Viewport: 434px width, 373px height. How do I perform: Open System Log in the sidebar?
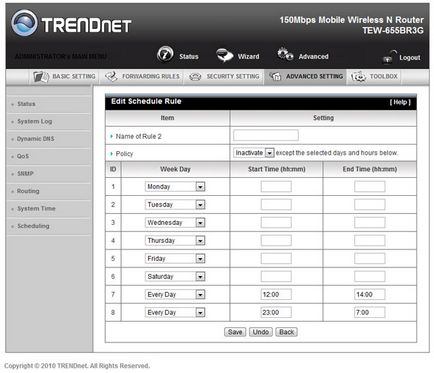(x=35, y=121)
